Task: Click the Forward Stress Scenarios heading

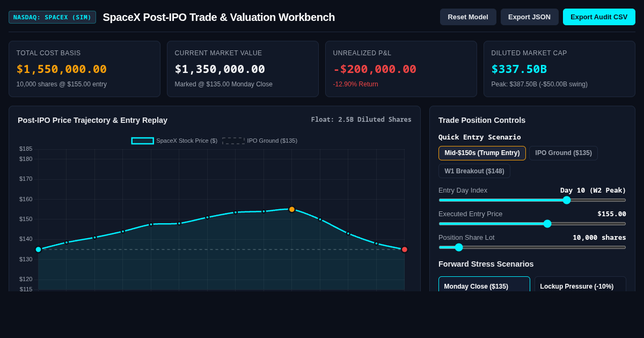Action: 486,264
